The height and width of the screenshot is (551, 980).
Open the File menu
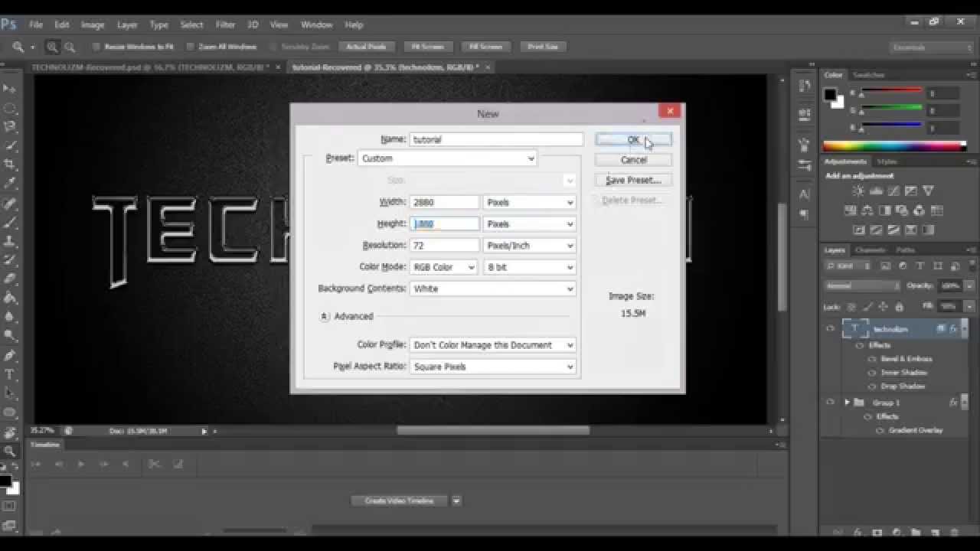pos(36,24)
